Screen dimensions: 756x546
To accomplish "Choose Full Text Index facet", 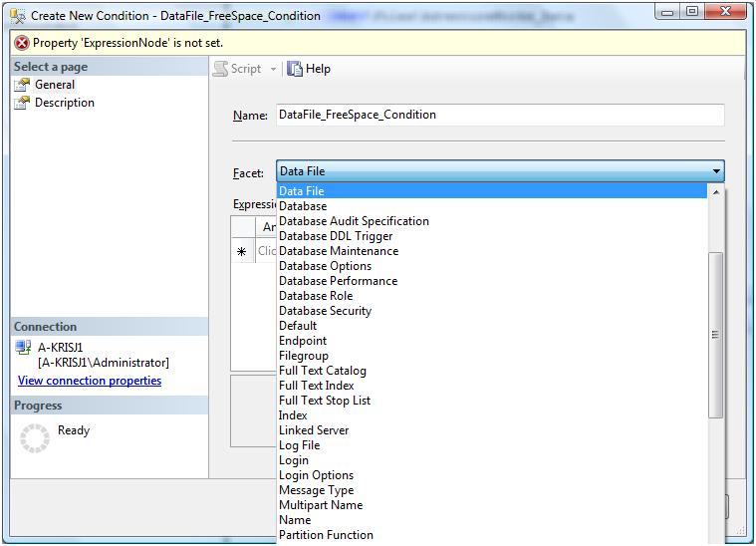I will pyautogui.click(x=492, y=386).
